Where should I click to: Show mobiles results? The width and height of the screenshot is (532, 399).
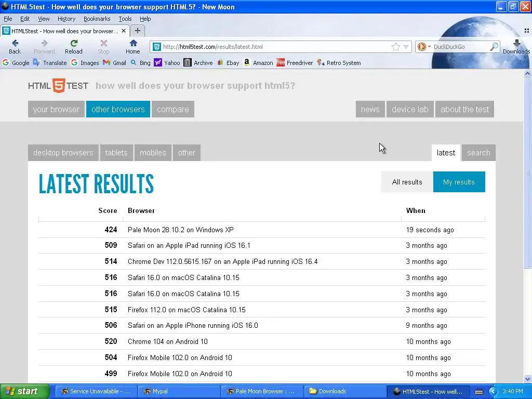[x=153, y=153]
